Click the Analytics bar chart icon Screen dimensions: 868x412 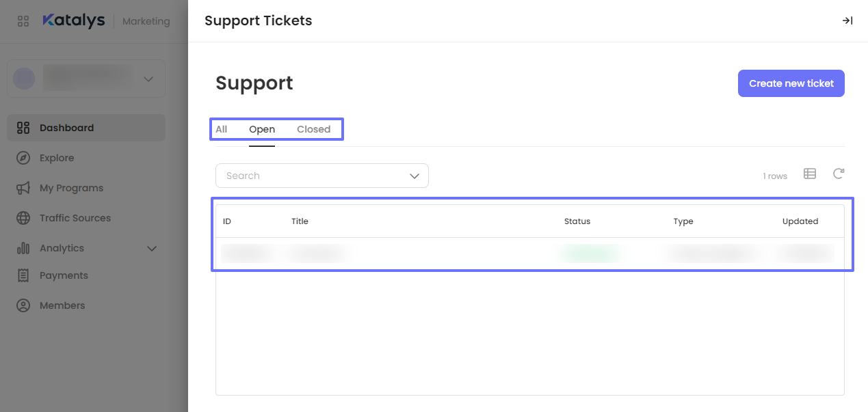(x=23, y=248)
